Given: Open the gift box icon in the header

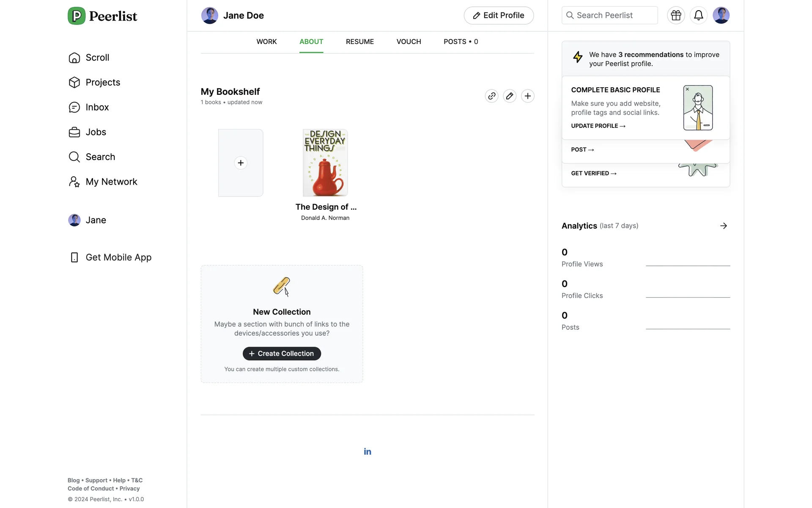Looking at the screenshot, I should [x=676, y=16].
